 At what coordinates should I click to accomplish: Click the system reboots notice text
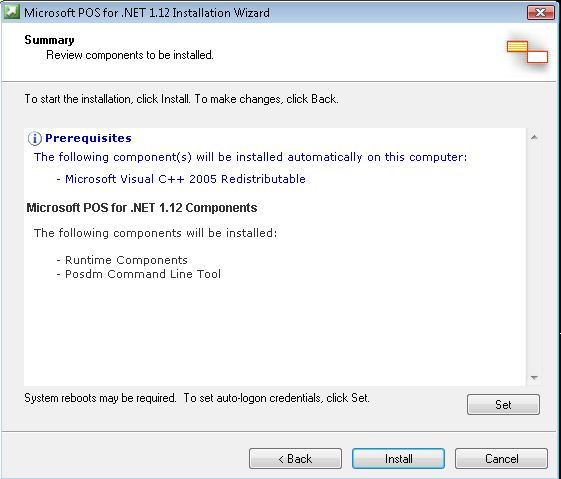point(197,398)
